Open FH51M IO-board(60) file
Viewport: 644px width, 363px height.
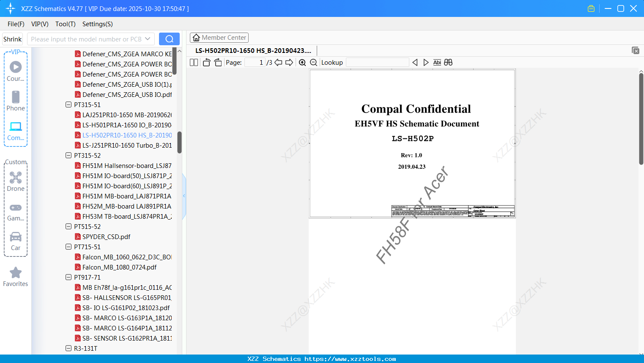click(x=123, y=186)
